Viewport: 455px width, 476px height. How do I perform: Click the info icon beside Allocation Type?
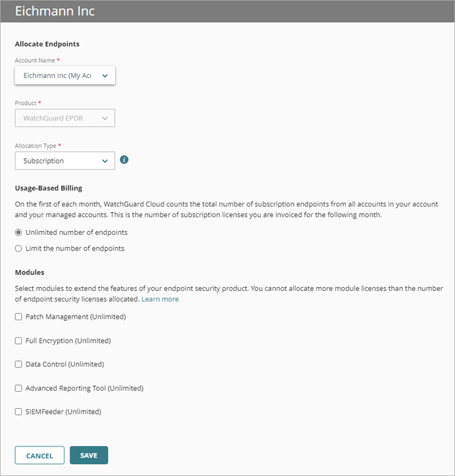(x=124, y=160)
